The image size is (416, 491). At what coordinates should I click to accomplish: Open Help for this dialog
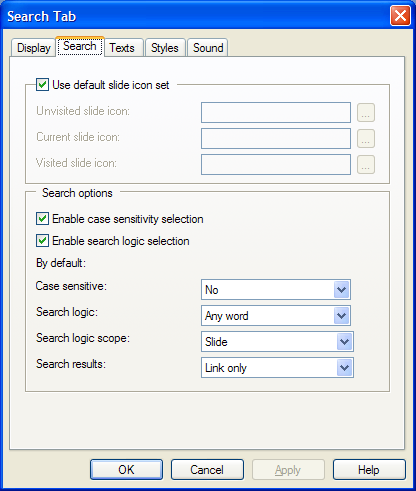point(369,470)
